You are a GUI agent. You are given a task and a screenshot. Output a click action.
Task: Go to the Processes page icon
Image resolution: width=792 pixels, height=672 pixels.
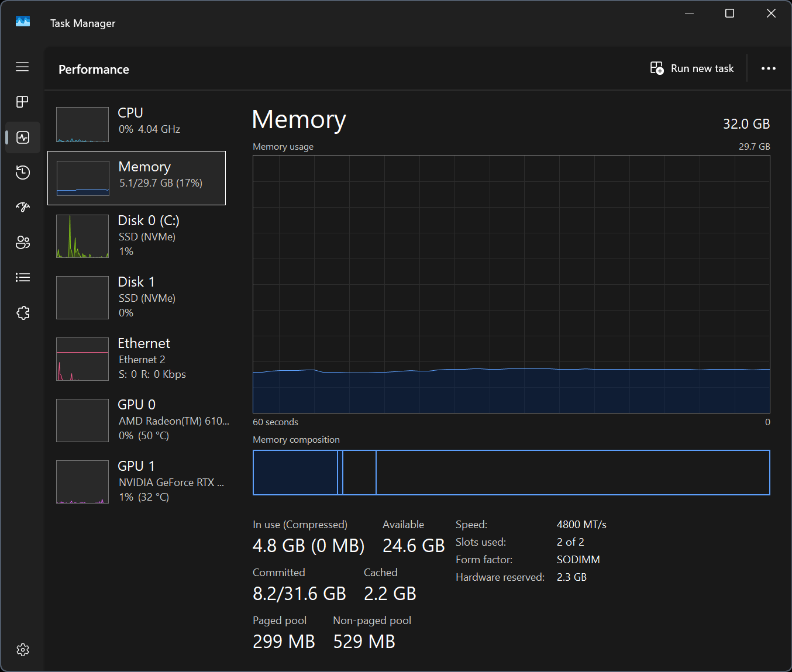(22, 102)
